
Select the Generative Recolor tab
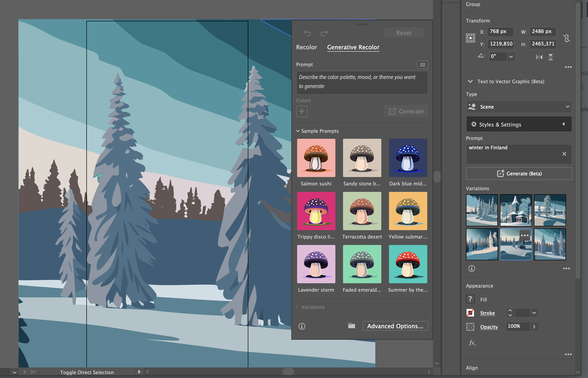(x=353, y=47)
